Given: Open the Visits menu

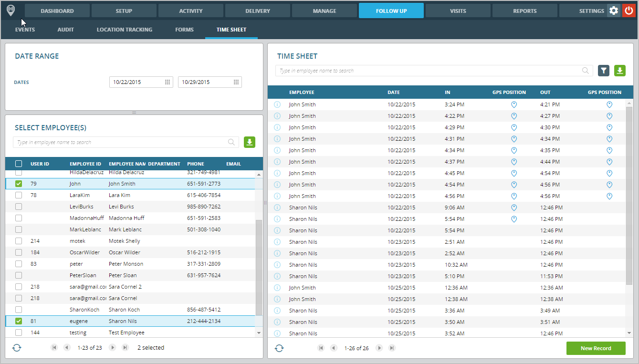Looking at the screenshot, I should (x=458, y=10).
